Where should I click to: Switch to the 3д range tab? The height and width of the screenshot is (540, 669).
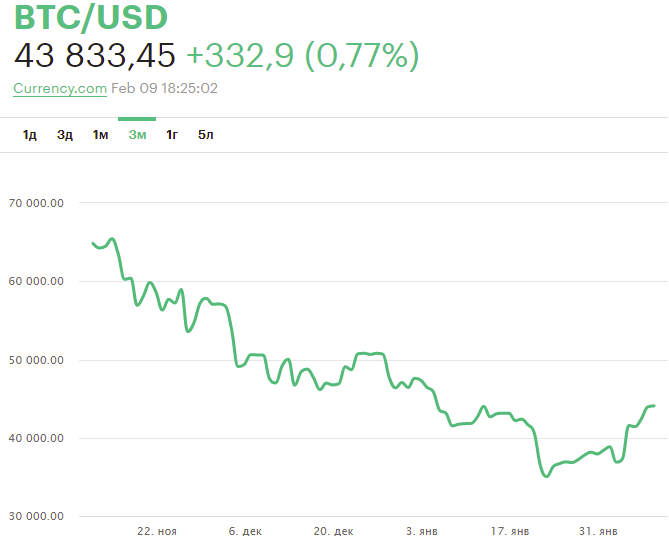pyautogui.click(x=65, y=135)
